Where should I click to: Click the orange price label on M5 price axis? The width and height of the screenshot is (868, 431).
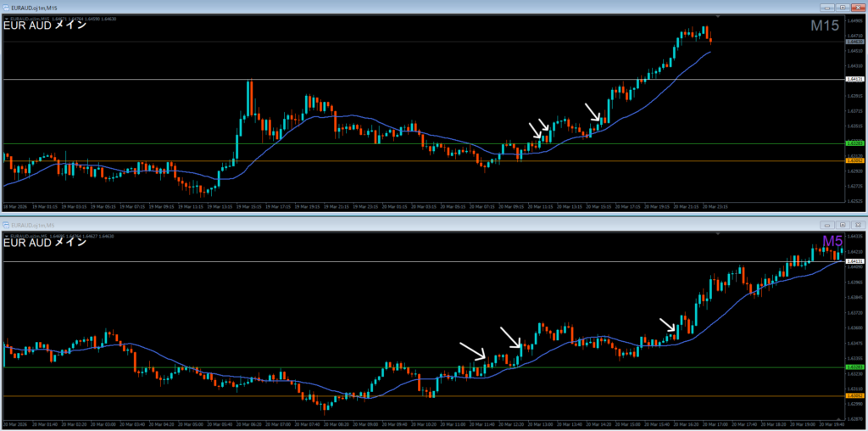[854, 396]
